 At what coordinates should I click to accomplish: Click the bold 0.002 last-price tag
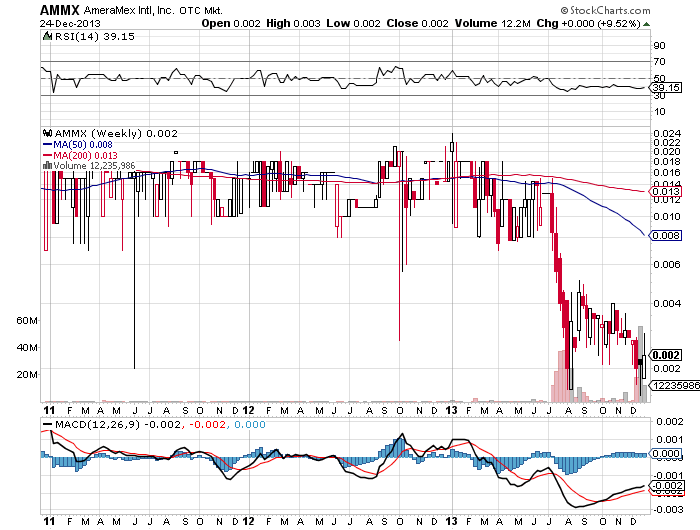coord(665,355)
